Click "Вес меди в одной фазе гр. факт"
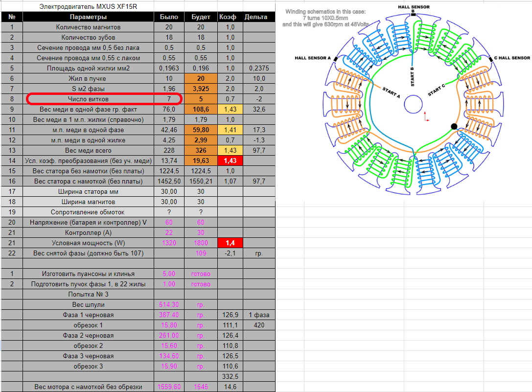The image size is (532, 392). [x=88, y=109]
